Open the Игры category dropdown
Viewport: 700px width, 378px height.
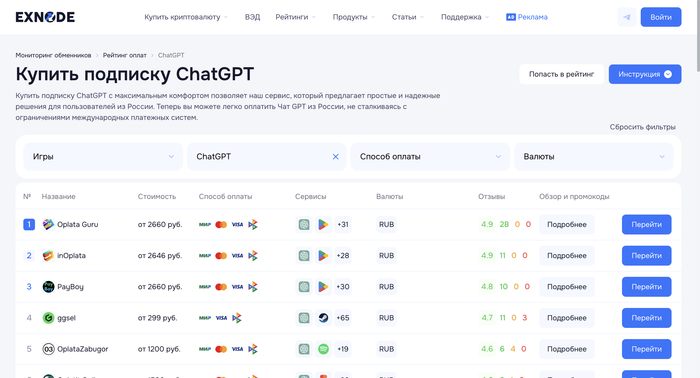[x=103, y=157]
